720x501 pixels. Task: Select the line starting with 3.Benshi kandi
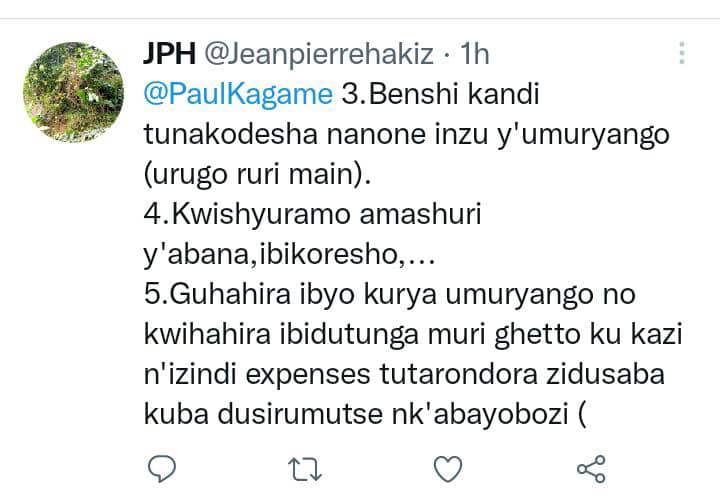[x=440, y=94]
